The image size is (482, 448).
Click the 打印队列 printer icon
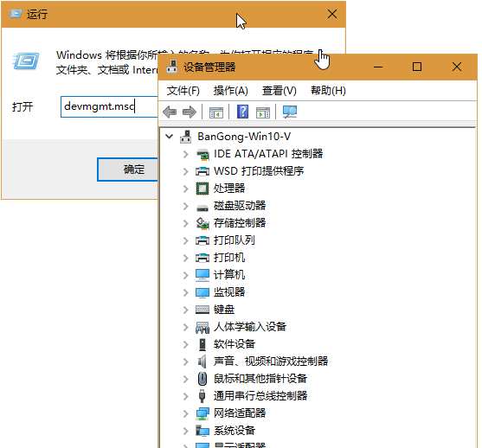point(202,240)
